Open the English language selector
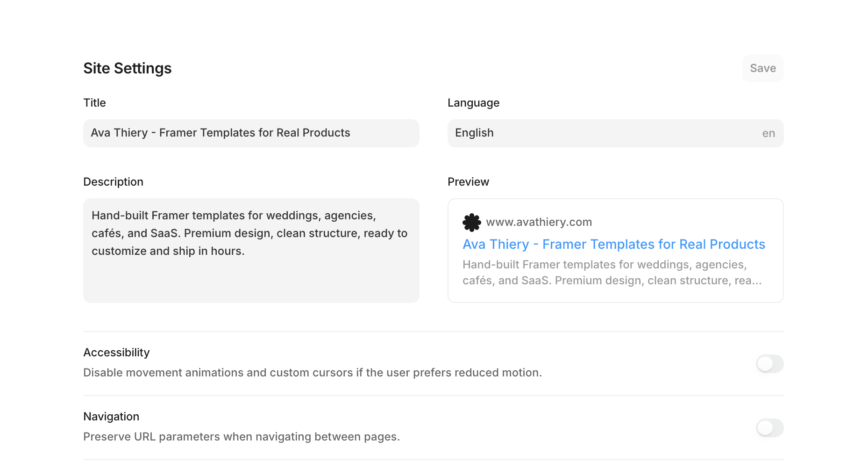The height and width of the screenshot is (462, 868). click(616, 133)
